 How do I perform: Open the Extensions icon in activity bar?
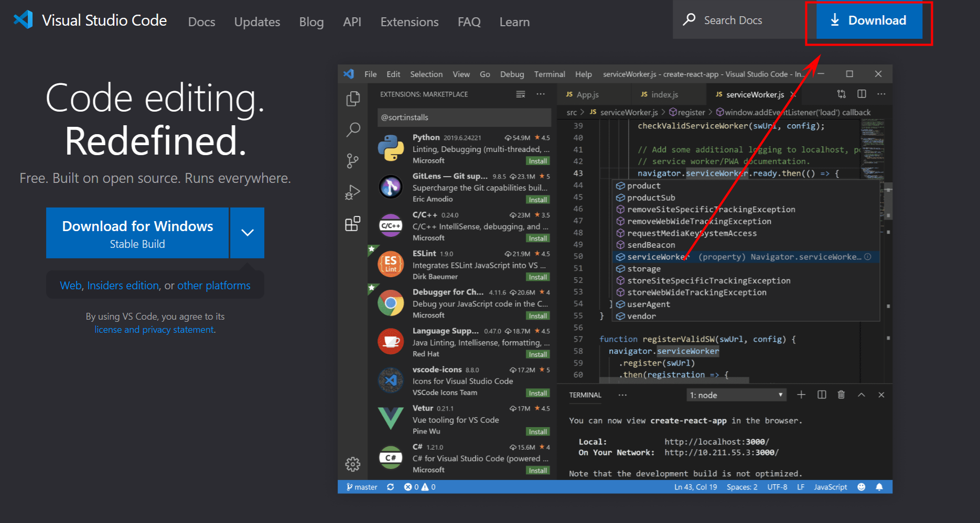click(353, 224)
